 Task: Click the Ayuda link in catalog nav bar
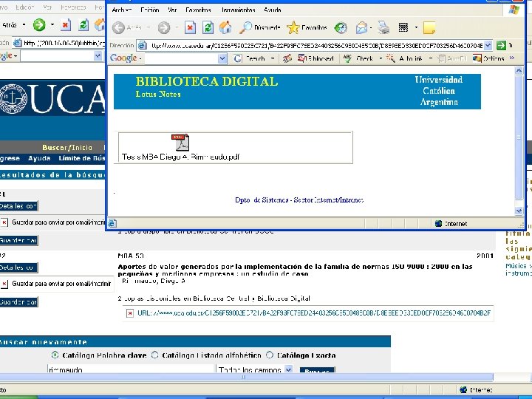(39, 158)
